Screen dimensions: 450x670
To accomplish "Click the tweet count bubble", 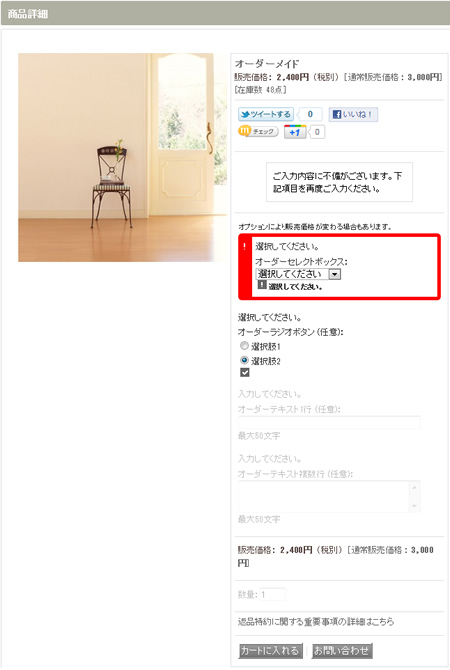I will (310, 115).
